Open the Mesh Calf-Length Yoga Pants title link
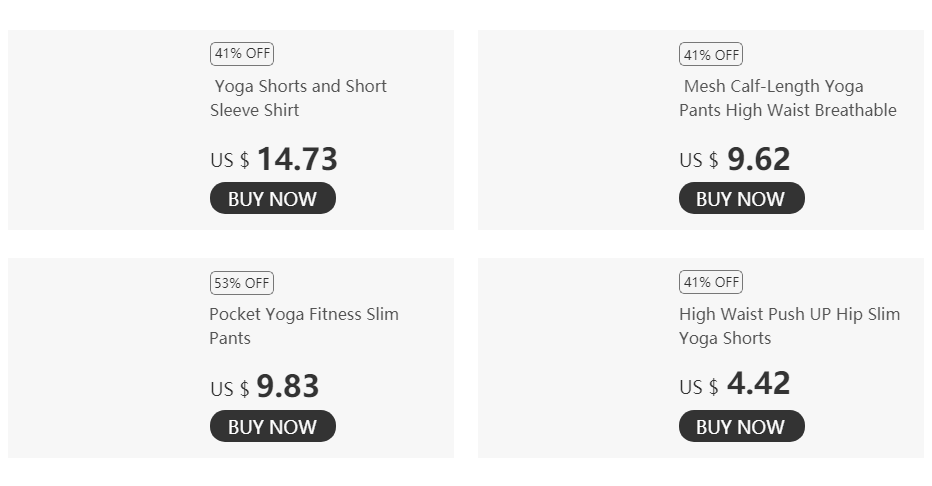Viewport: 932px width, 486px height. (788, 98)
